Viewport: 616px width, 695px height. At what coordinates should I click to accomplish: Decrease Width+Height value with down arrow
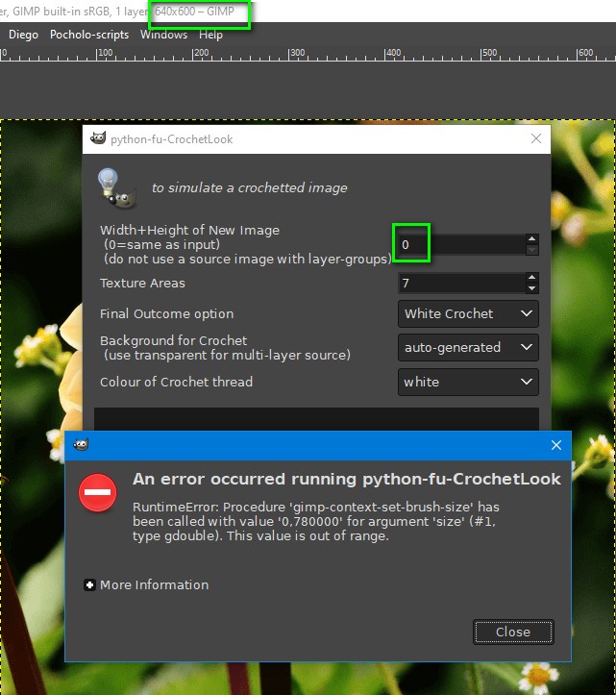pyautogui.click(x=531, y=250)
